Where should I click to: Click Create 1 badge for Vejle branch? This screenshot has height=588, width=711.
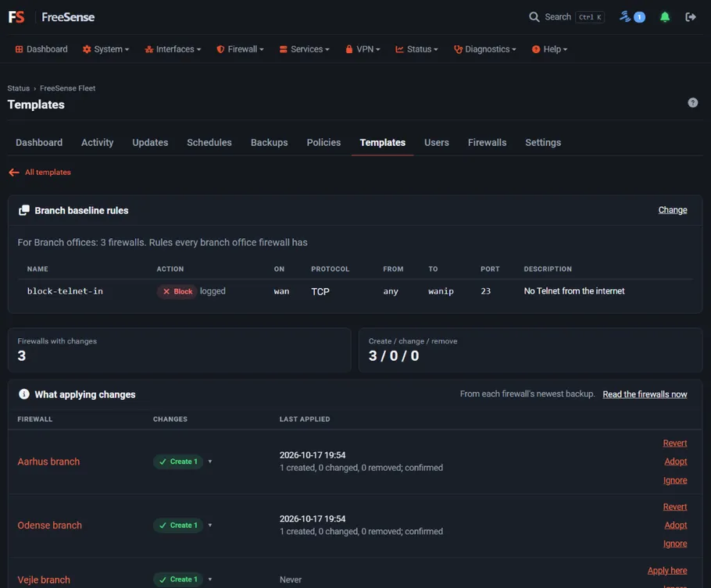[x=178, y=579]
